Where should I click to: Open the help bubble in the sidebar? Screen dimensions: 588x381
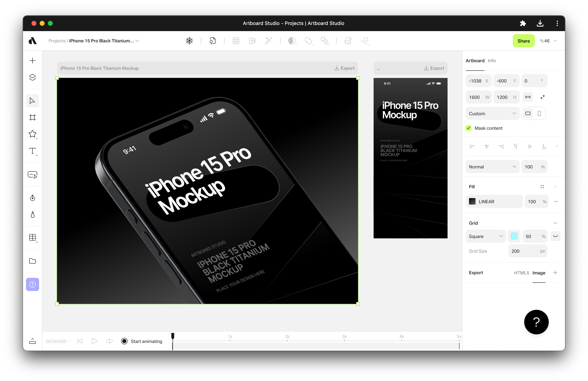pyautogui.click(x=32, y=284)
